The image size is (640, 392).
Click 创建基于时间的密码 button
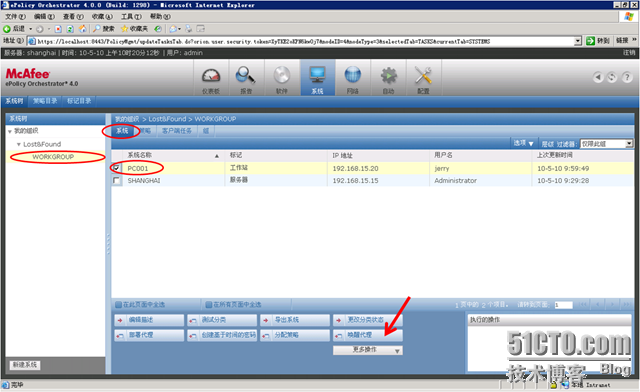222,335
